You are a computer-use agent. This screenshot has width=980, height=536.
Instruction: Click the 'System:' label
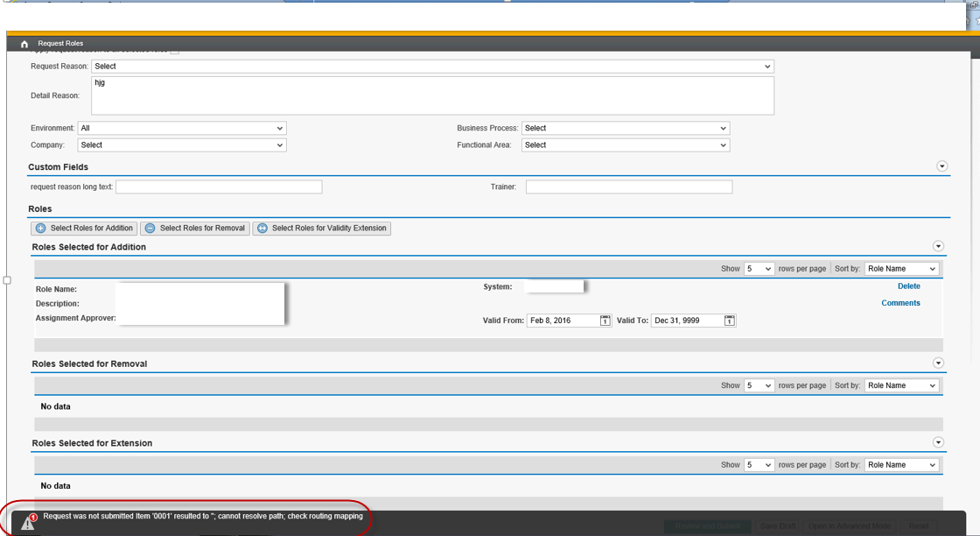(498, 287)
